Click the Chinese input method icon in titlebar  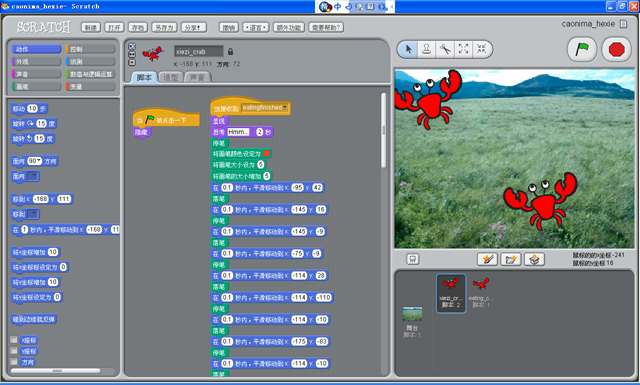coord(338,7)
